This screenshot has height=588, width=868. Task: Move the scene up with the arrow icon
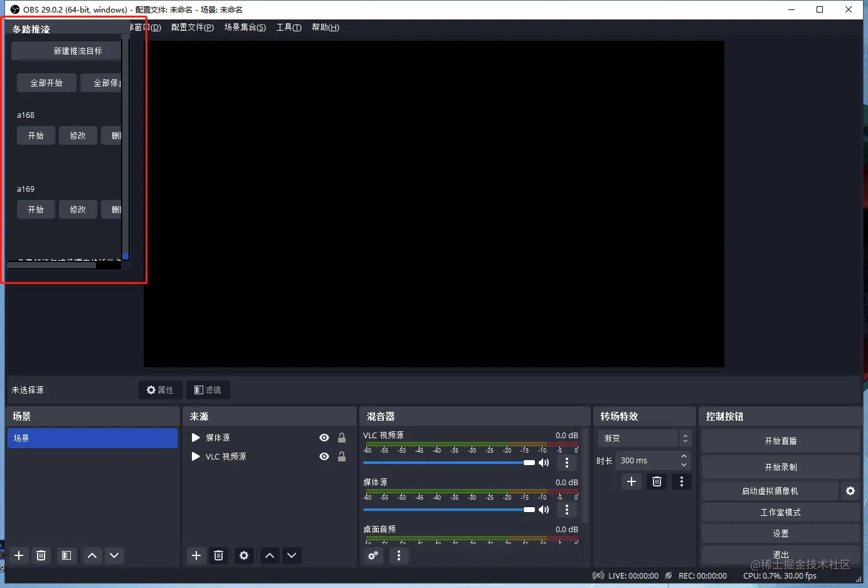coord(92,555)
